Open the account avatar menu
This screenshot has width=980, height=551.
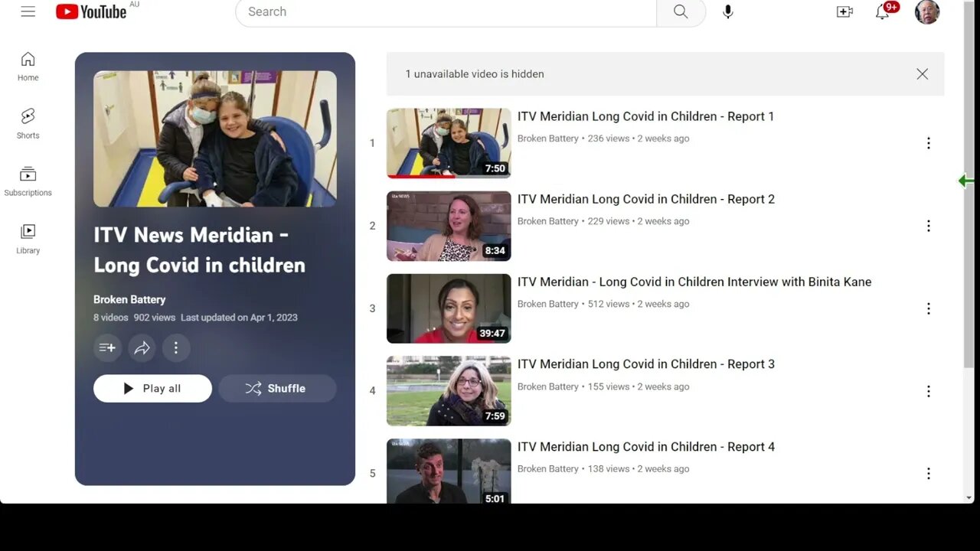(x=927, y=11)
